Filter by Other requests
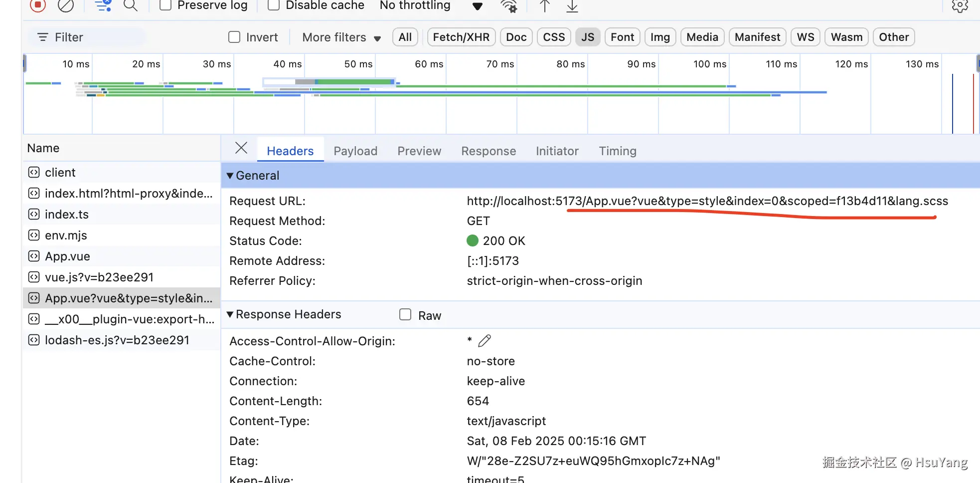This screenshot has width=980, height=483. (894, 37)
